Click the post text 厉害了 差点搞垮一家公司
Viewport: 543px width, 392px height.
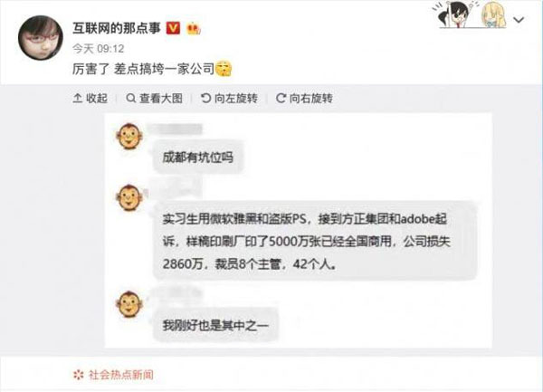click(143, 69)
